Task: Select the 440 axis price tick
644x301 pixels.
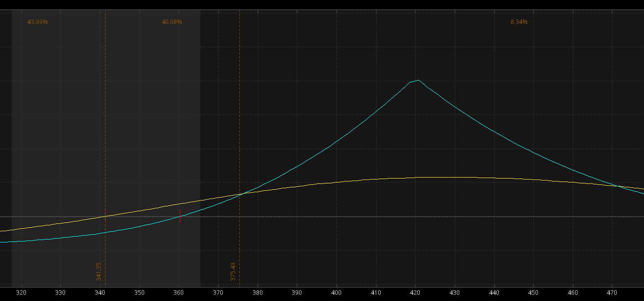Action: click(x=494, y=293)
